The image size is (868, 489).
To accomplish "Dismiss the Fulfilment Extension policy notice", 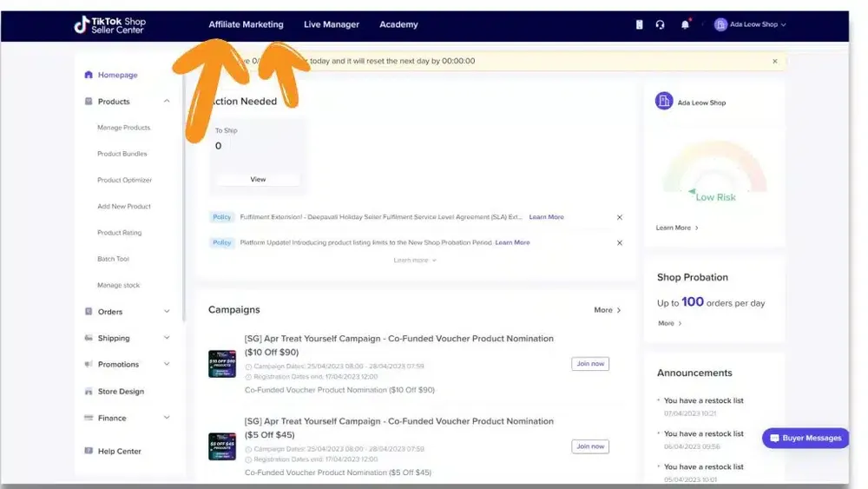I will point(620,217).
